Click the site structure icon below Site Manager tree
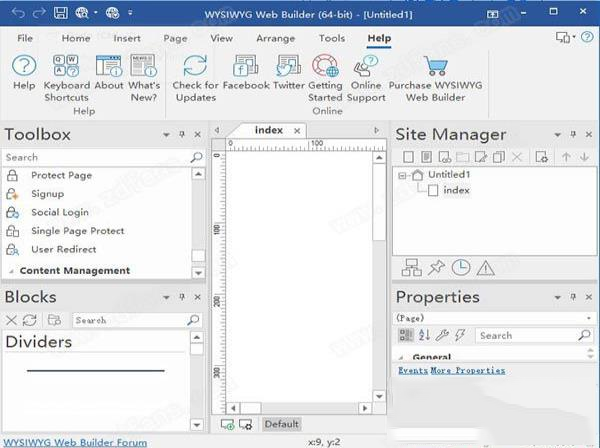This screenshot has width=600, height=448. [412, 267]
